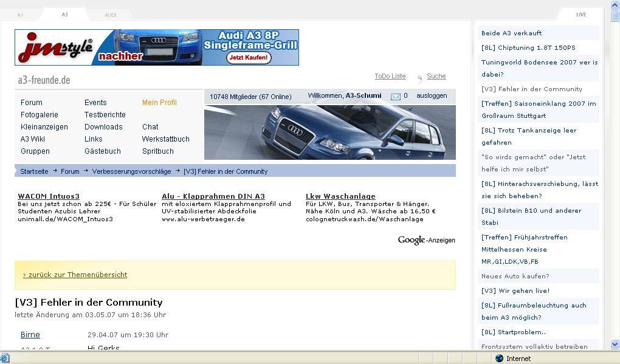Open the WACOM Intuos3 ad
Screen dimensions: 620x364
pos(49,196)
